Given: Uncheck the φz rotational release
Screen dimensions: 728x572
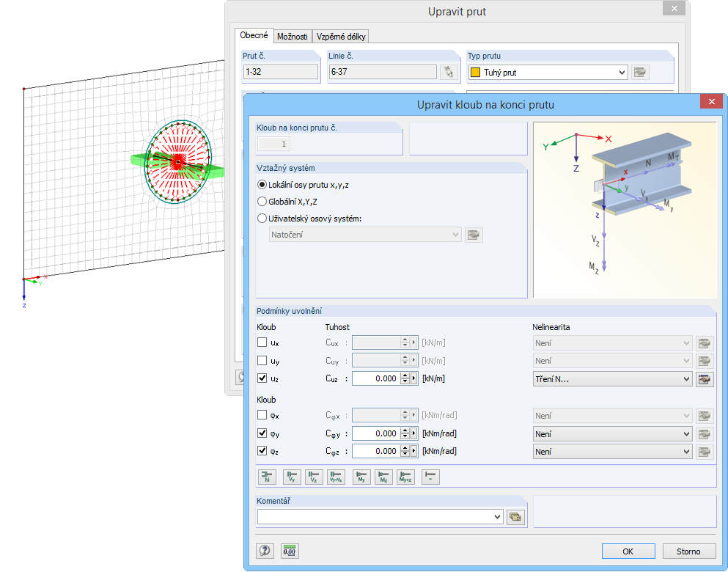Looking at the screenshot, I should tap(262, 451).
